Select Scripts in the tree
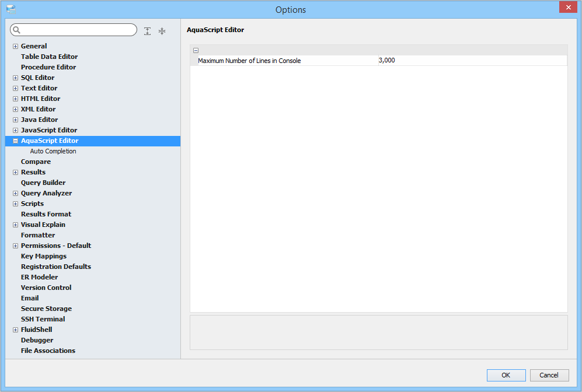The height and width of the screenshot is (392, 582). pyautogui.click(x=32, y=204)
